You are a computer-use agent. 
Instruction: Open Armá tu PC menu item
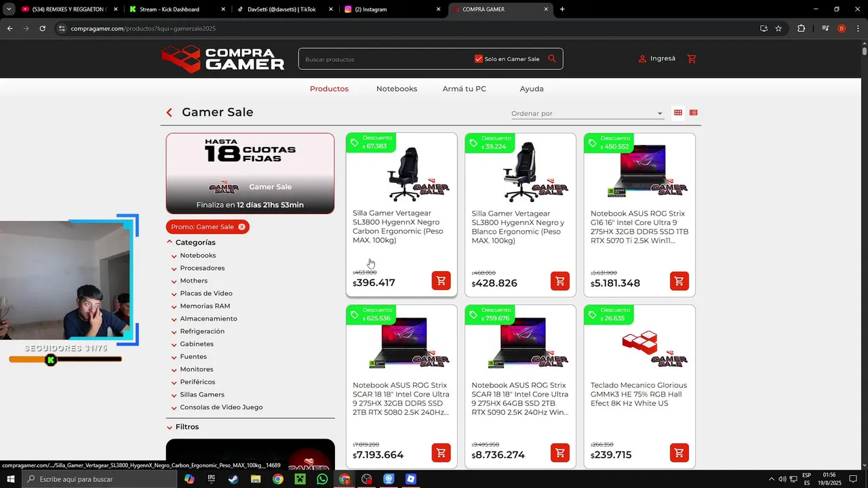465,89
